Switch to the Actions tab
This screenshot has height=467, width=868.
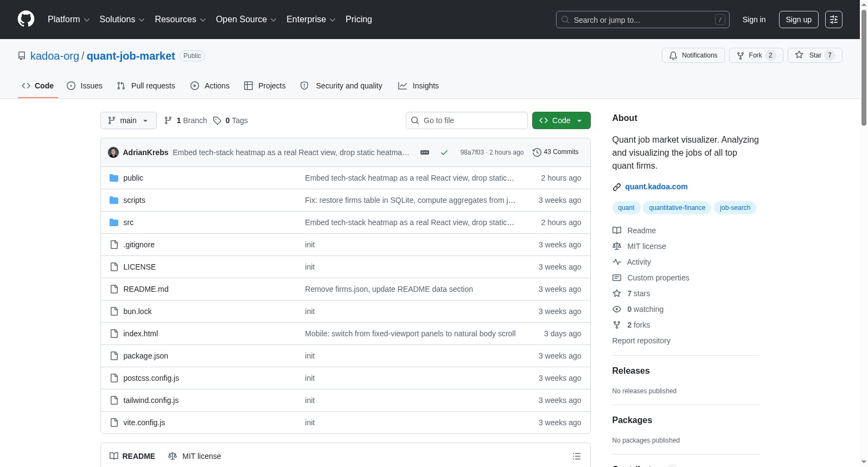(x=210, y=86)
